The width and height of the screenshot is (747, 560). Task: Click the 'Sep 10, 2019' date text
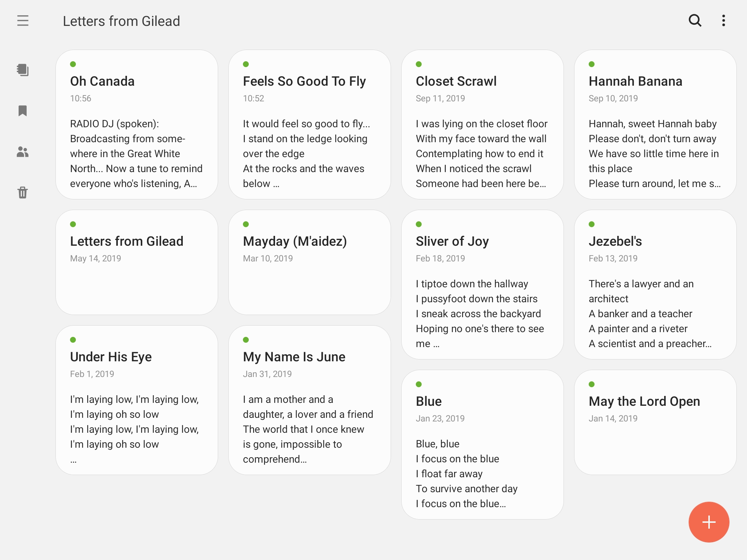[x=613, y=98]
